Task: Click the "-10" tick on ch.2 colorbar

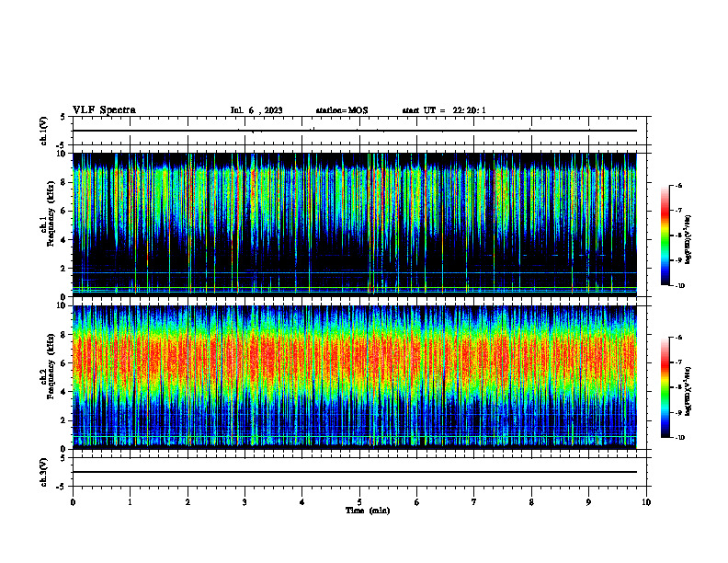Action: click(x=680, y=438)
